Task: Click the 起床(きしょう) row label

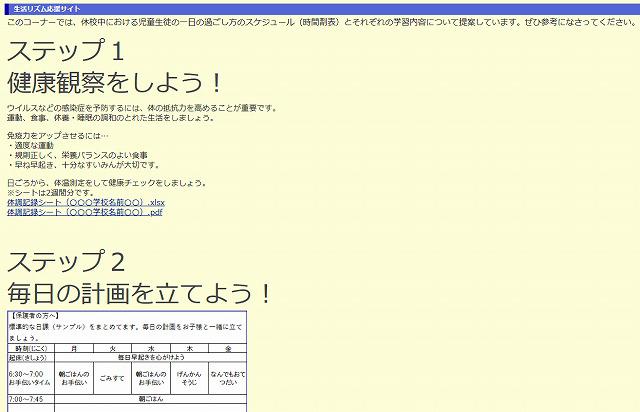Action: 30,357
